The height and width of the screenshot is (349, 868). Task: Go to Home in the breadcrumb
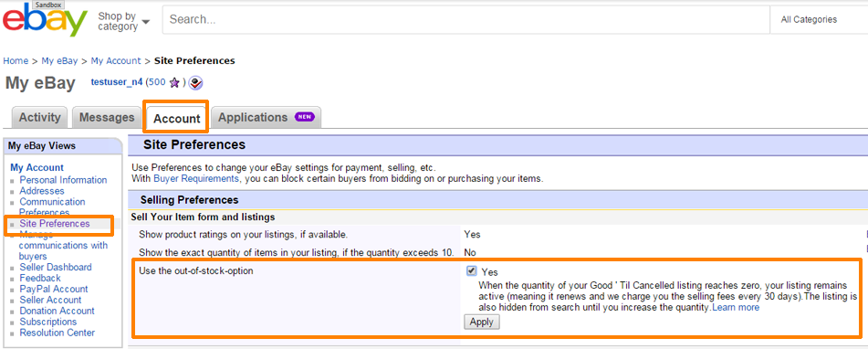(x=16, y=61)
